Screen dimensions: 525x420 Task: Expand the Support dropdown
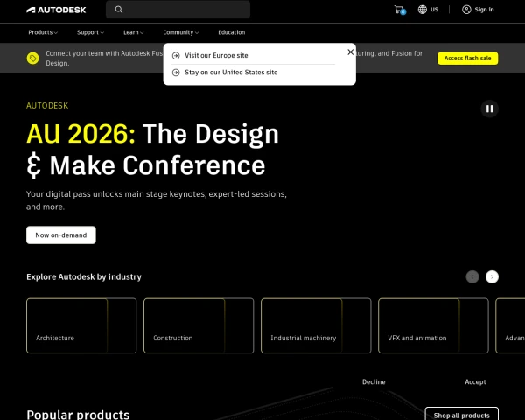90,32
